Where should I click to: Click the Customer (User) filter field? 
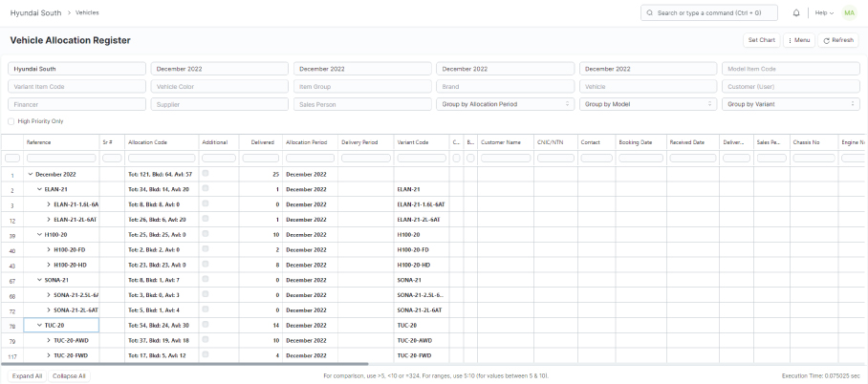[791, 86]
